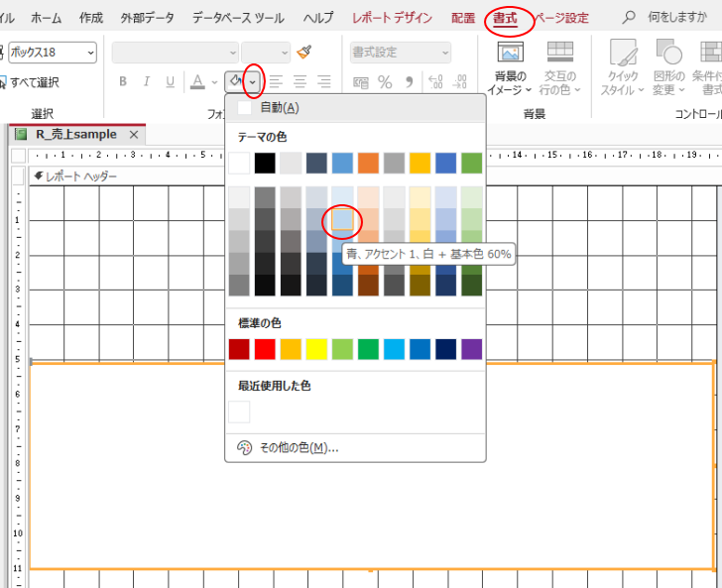Apply currency number format icon
The height and width of the screenshot is (588, 722).
click(361, 82)
